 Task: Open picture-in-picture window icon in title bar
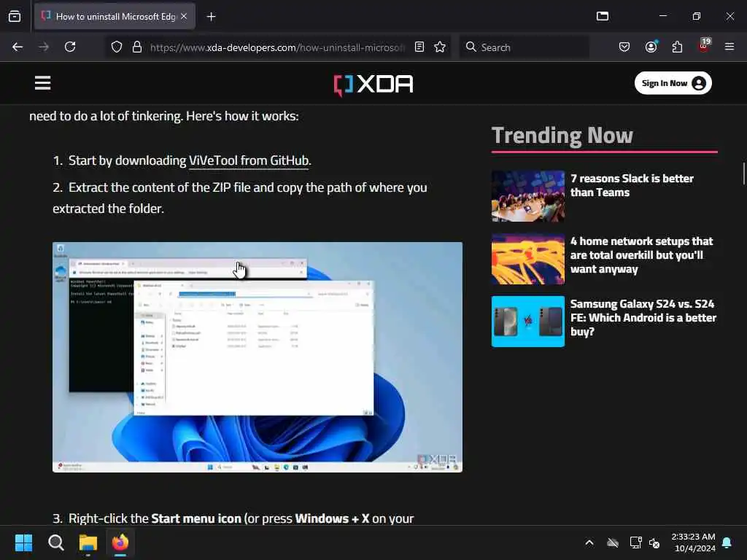pos(603,16)
